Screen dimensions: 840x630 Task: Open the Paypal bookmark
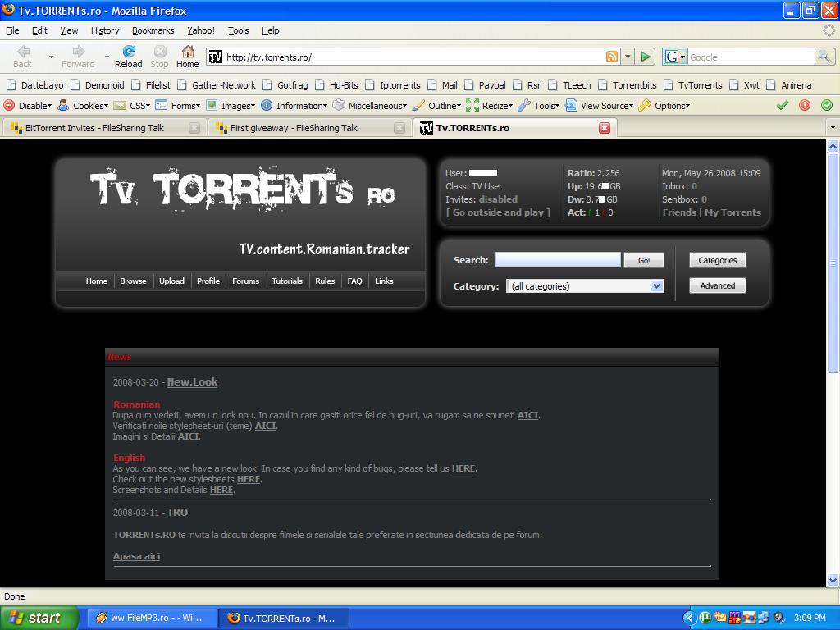tap(486, 85)
